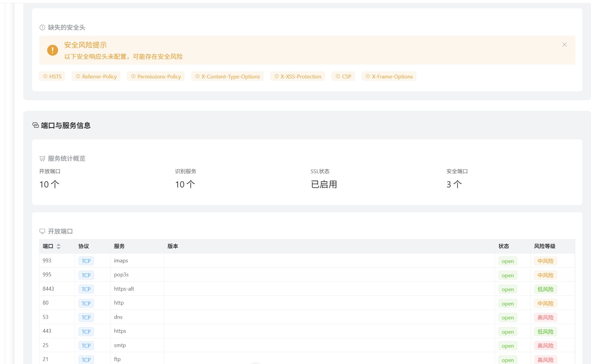Image resolution: width=591 pixels, height=364 pixels.
Task: Click the X-Frame-Options tag
Action: (x=389, y=76)
